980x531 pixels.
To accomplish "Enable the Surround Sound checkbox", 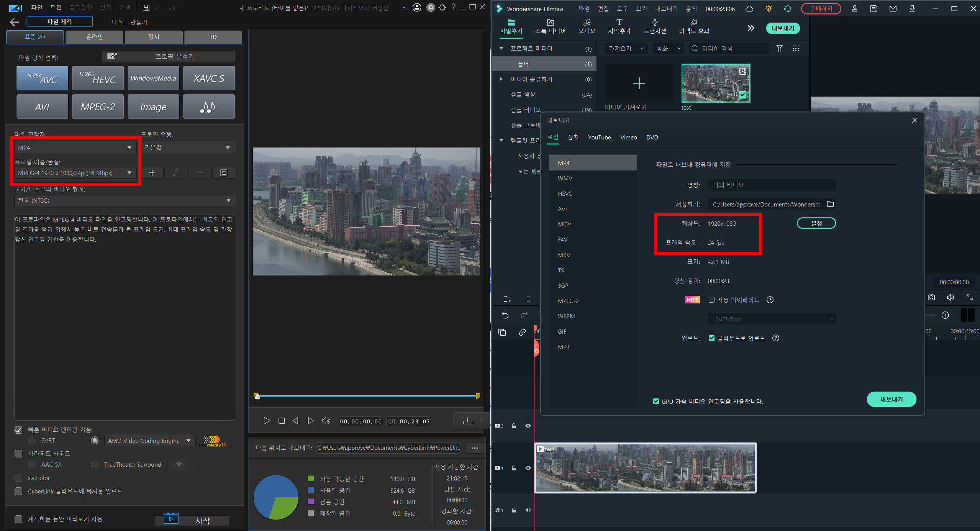I will point(18,454).
